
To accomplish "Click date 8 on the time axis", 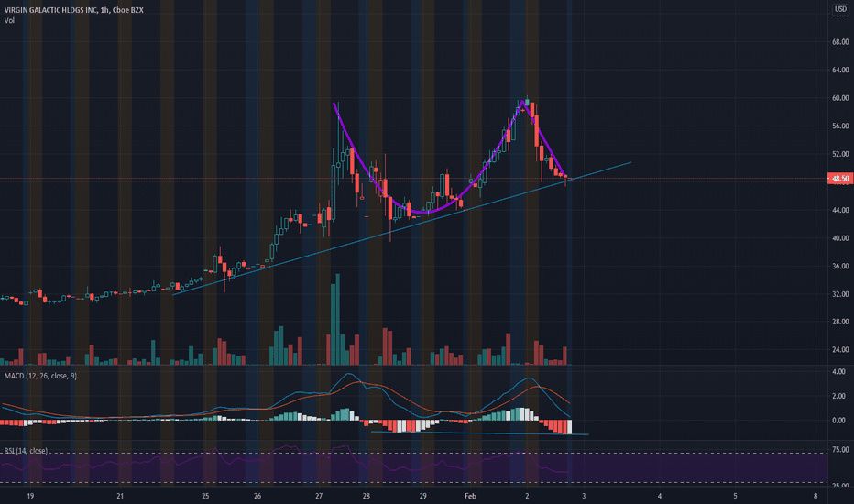I will pyautogui.click(x=816, y=496).
